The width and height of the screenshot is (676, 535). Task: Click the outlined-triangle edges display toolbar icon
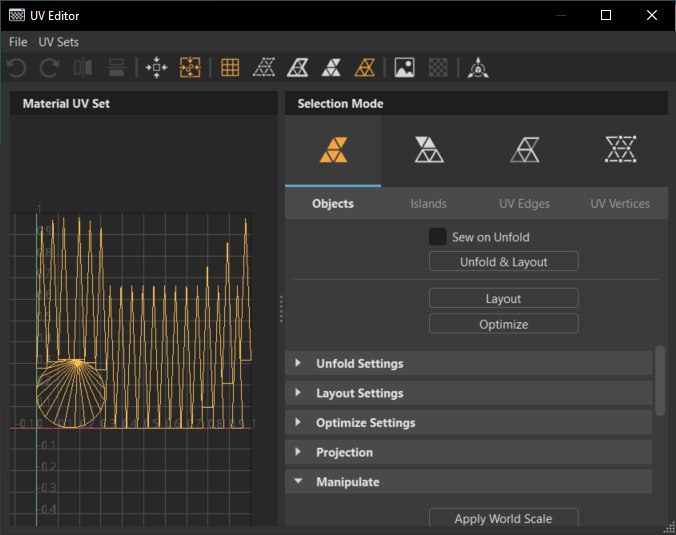coord(297,68)
